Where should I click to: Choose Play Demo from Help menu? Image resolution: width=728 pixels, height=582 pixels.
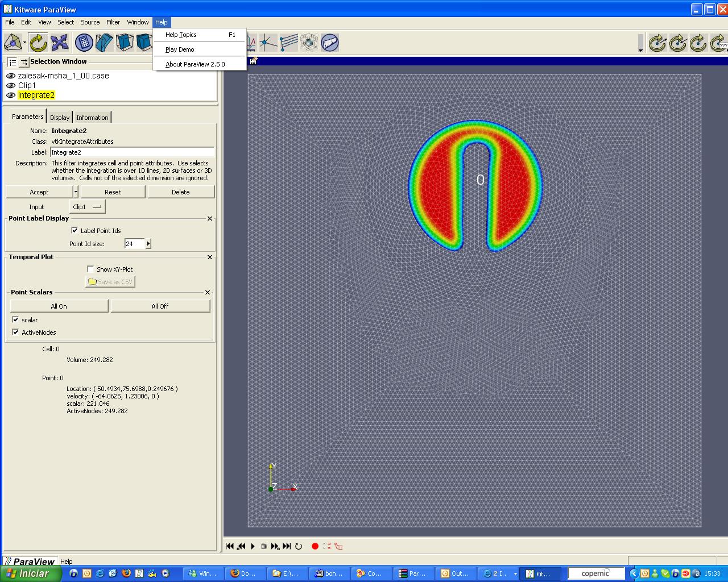200,49
